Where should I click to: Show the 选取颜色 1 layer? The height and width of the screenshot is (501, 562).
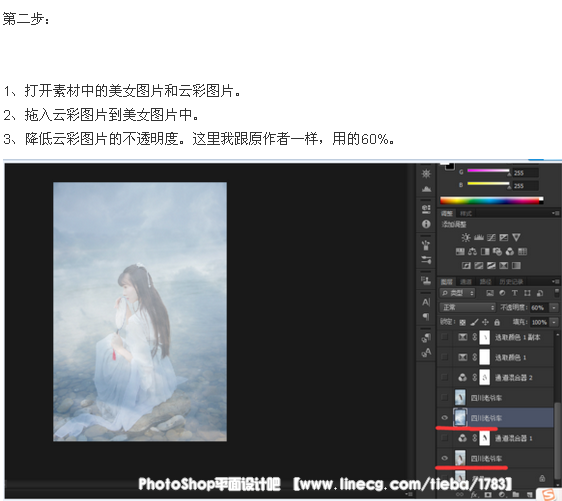[444, 357]
